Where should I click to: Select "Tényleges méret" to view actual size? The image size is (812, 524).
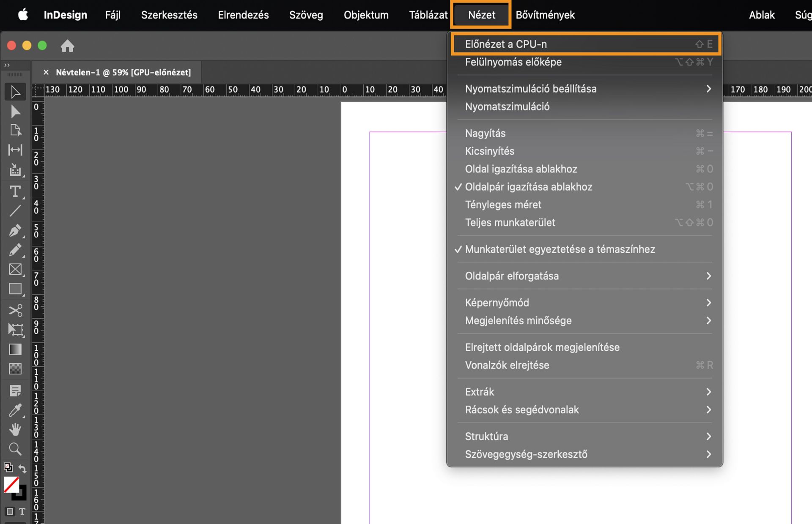(503, 205)
